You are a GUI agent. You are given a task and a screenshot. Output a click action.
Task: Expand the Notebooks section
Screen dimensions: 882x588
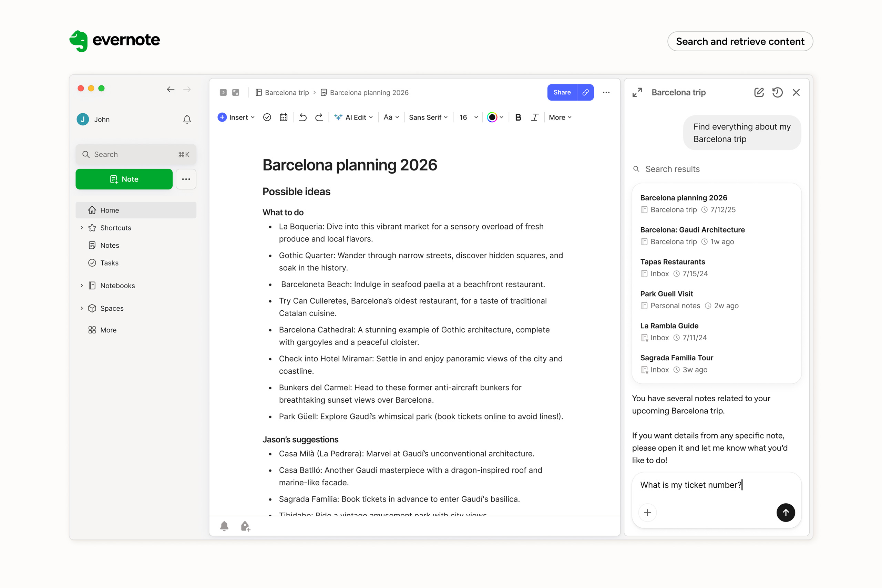point(81,285)
